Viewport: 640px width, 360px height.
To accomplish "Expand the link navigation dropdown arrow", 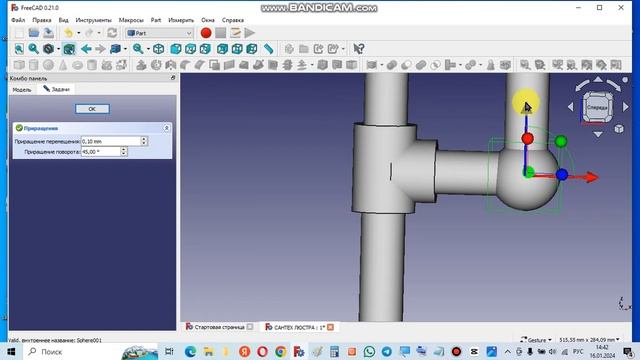I will (125, 49).
